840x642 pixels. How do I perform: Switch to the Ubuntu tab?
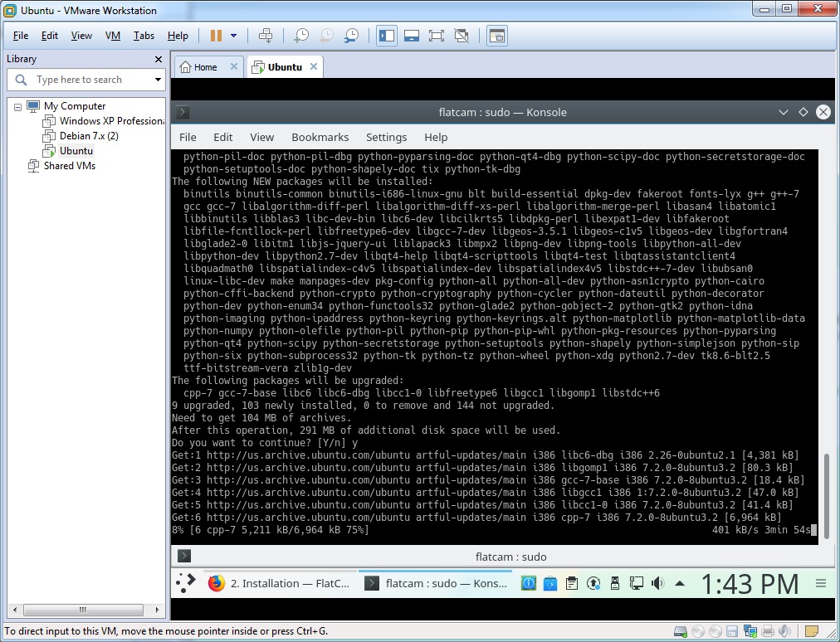tap(285, 67)
